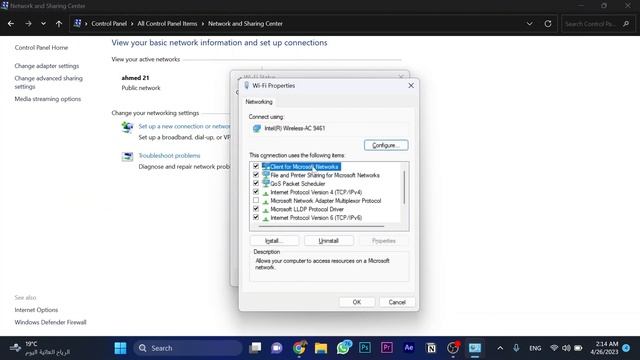Open the weather widget on taskbar

coord(40,348)
